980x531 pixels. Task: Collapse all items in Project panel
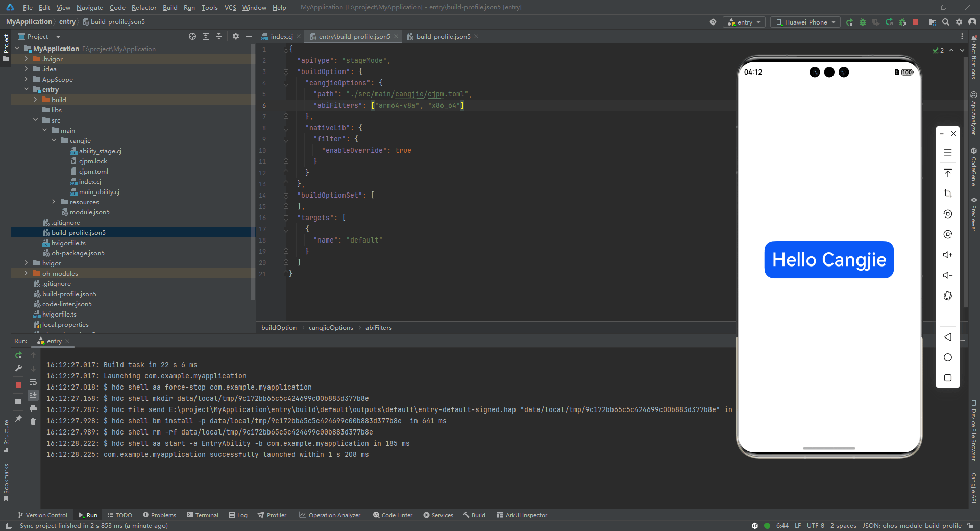point(219,36)
